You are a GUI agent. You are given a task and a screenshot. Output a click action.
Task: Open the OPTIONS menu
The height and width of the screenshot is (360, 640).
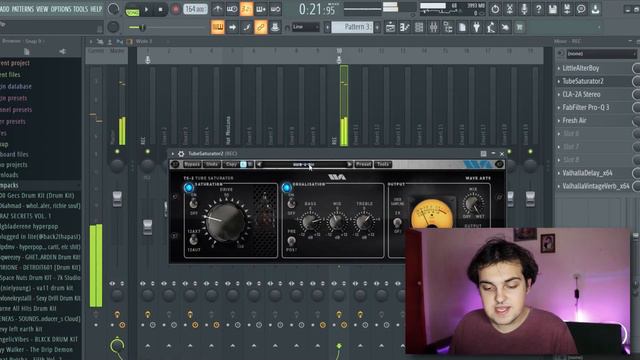point(61,9)
